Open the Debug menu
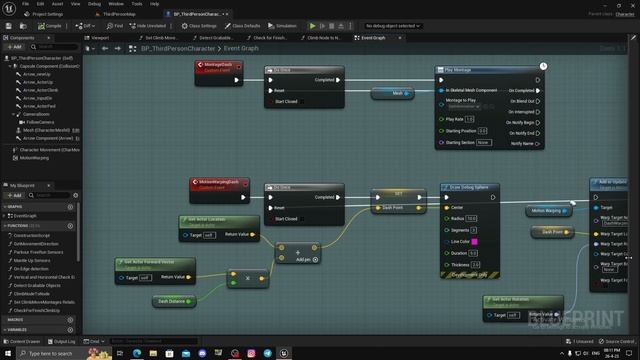 [x=94, y=4]
